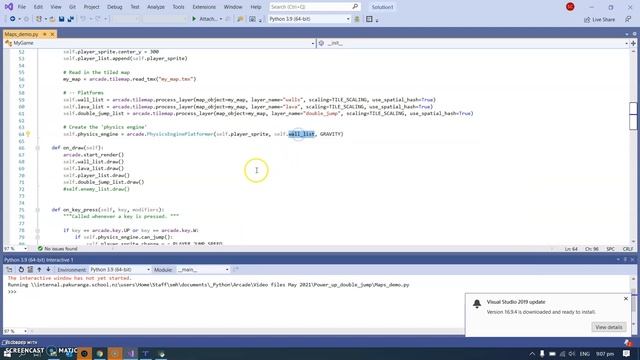Open the Interactive Environment dropdown
Viewport: 640px width, 360px height.
[x=120, y=270]
